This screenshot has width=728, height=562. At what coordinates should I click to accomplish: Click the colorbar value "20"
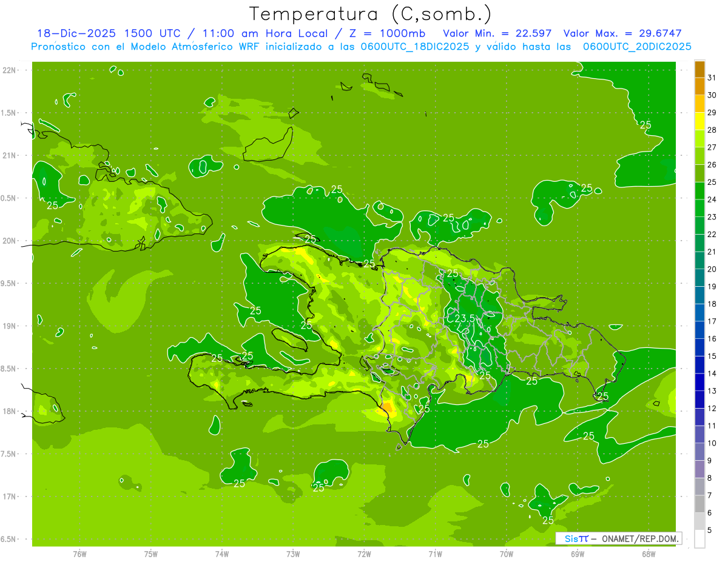(712, 269)
